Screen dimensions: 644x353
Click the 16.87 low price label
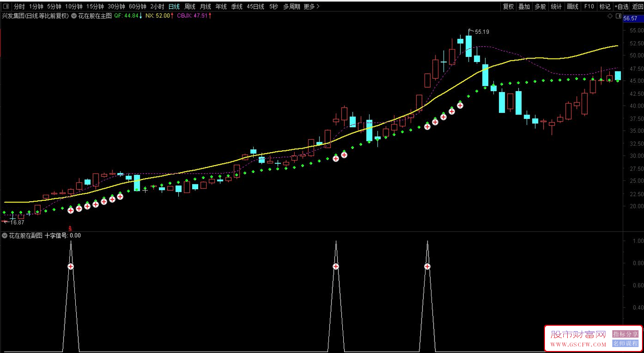(x=17, y=223)
